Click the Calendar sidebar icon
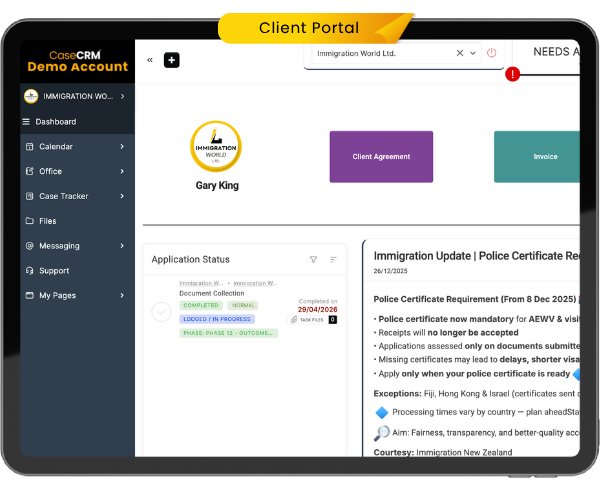 (29, 147)
